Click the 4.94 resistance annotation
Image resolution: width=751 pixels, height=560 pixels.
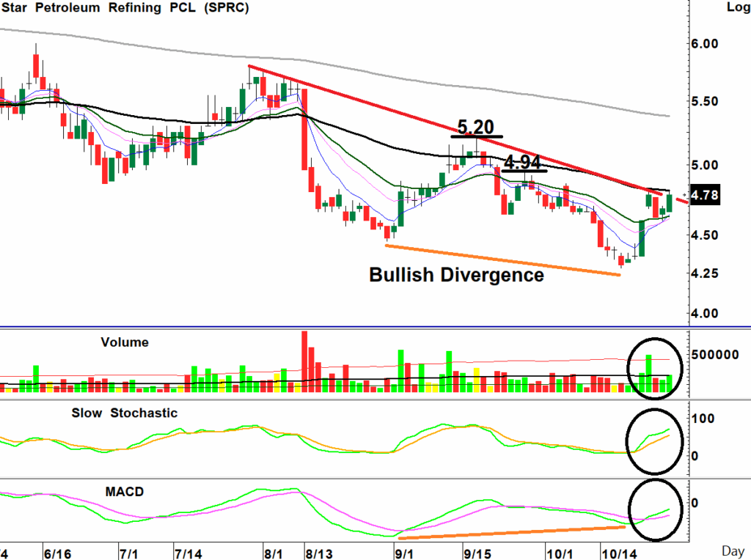(x=524, y=163)
